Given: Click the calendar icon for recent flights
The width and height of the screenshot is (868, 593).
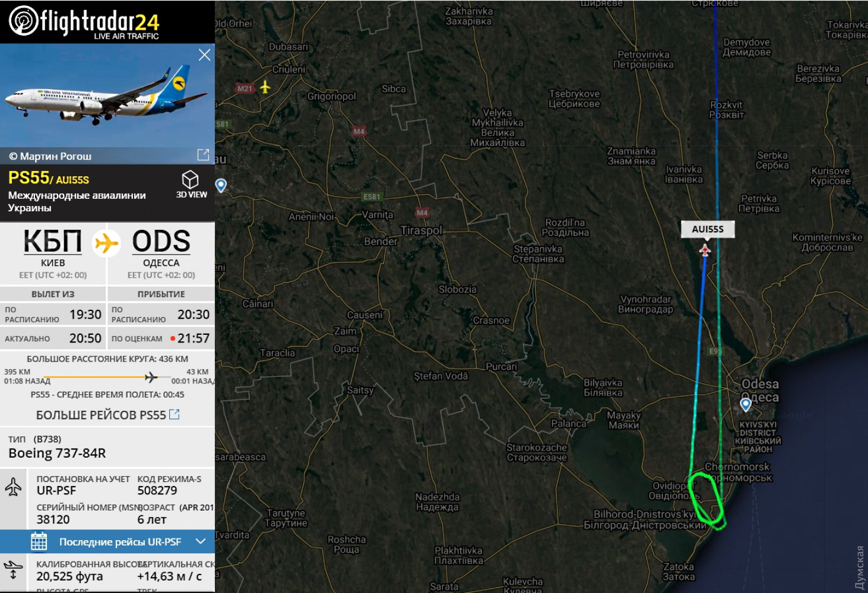Looking at the screenshot, I should [39, 541].
